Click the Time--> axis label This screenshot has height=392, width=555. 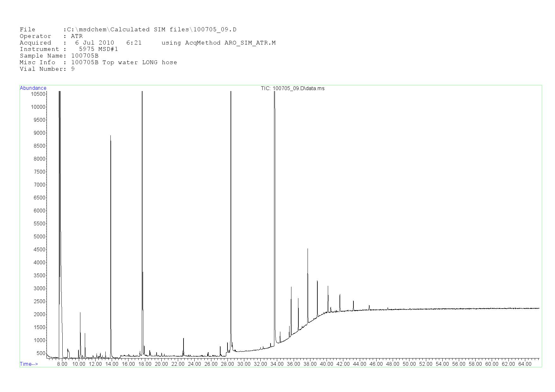29,364
